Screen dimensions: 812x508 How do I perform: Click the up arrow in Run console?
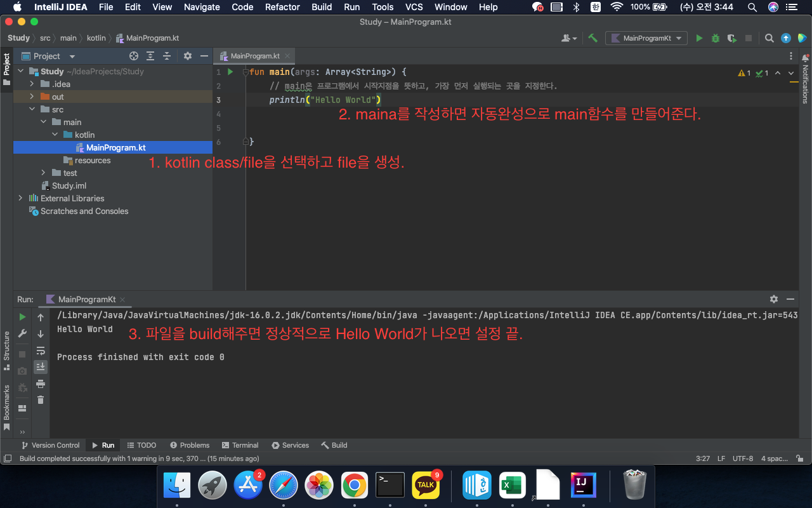pyautogui.click(x=41, y=317)
